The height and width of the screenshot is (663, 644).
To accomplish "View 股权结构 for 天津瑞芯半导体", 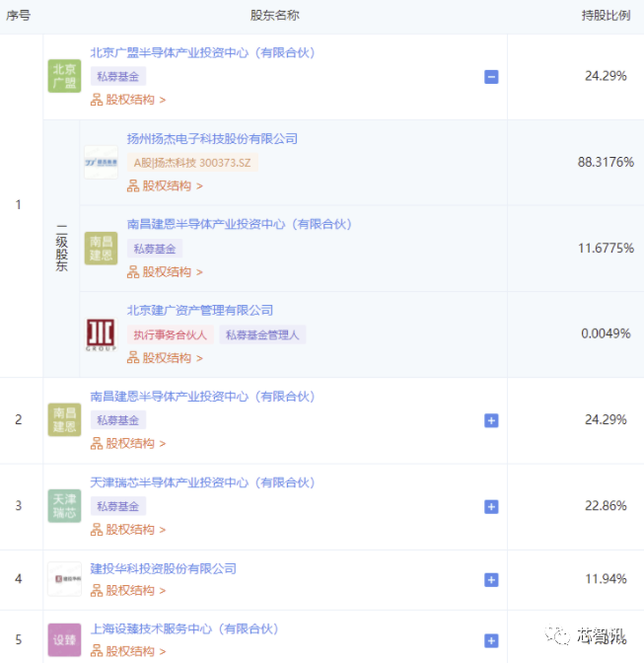I will click(x=128, y=530).
